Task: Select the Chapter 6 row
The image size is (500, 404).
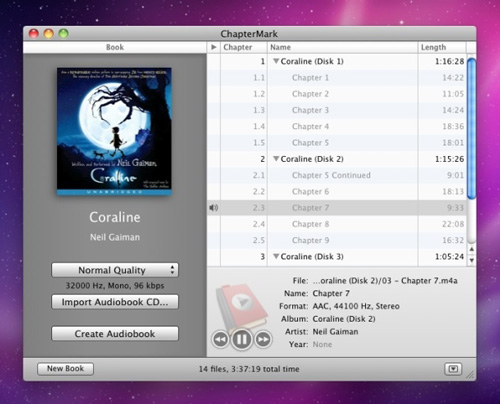Action: point(336,192)
